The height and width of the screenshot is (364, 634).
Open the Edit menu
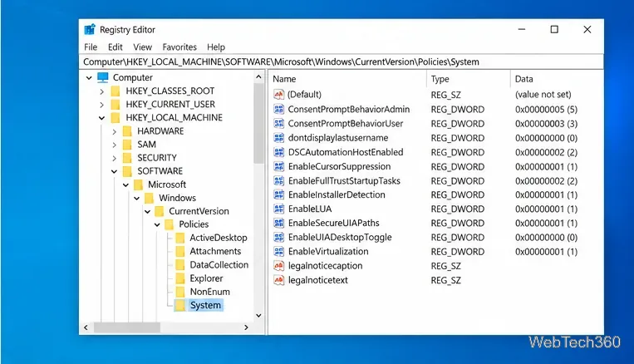point(115,47)
